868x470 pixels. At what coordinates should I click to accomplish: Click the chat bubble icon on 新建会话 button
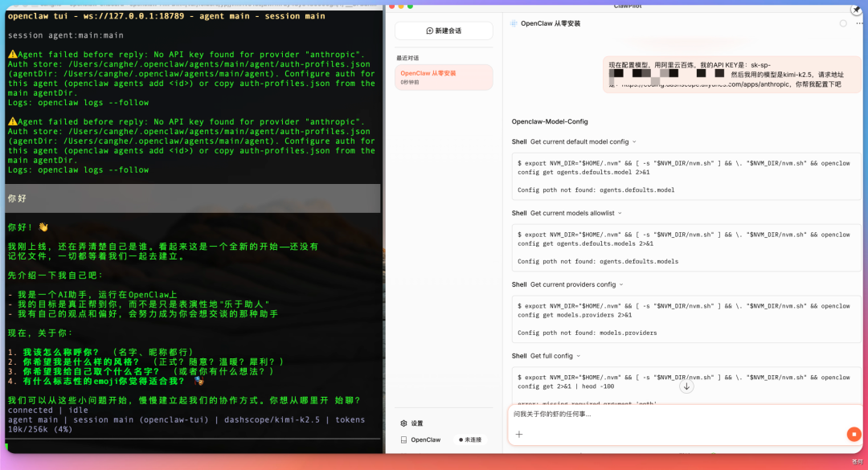pos(432,30)
